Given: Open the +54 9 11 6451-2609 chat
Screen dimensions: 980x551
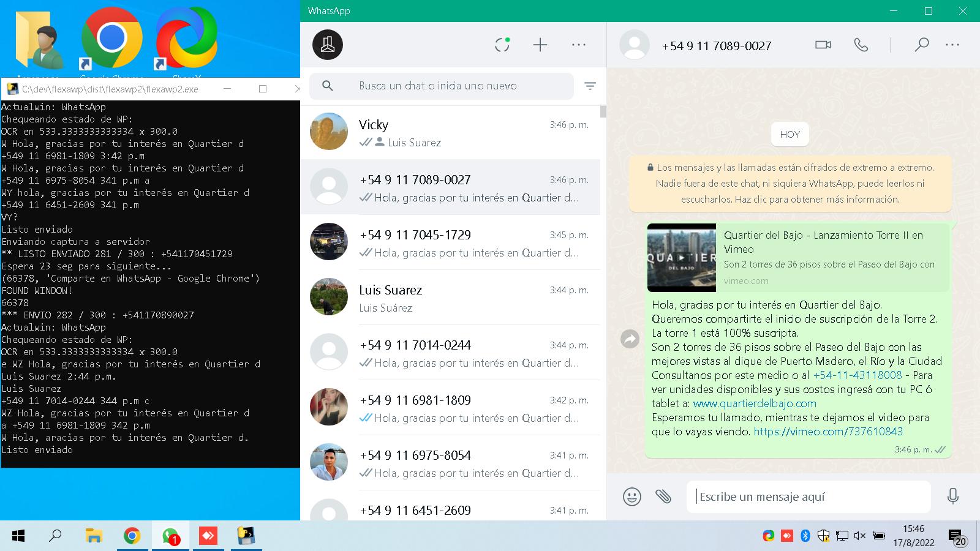Looking at the screenshot, I should pyautogui.click(x=450, y=506).
